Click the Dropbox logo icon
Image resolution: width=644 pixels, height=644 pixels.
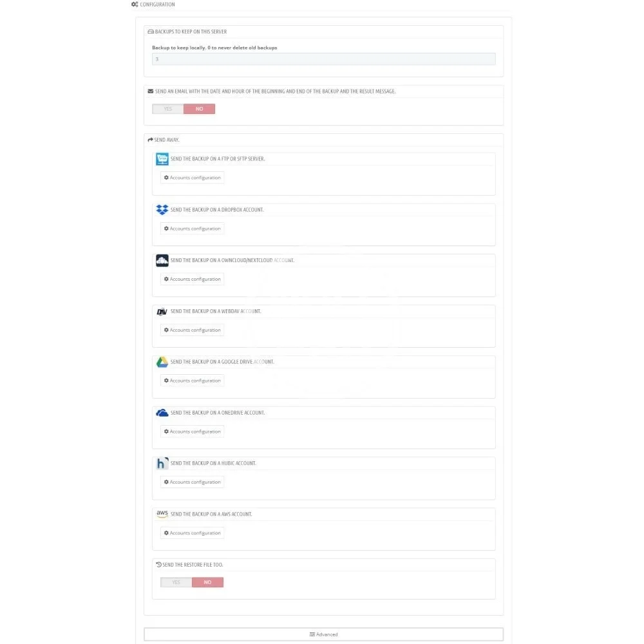click(x=162, y=209)
